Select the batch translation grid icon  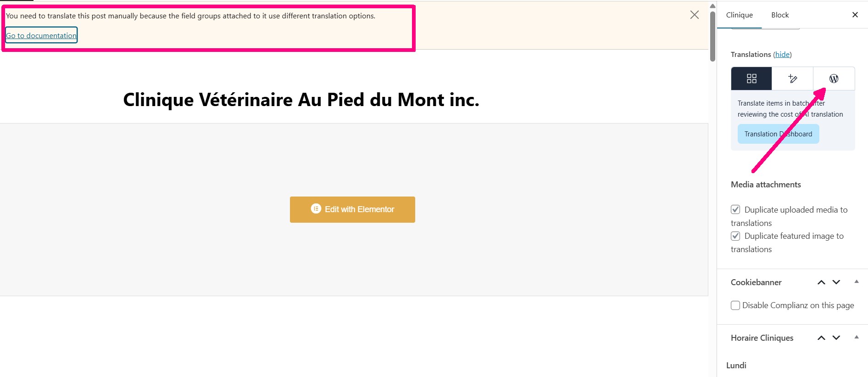(x=751, y=79)
